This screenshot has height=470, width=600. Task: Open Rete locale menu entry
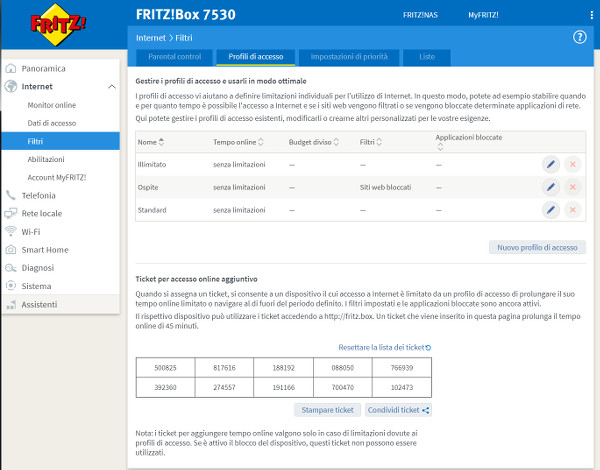point(42,213)
